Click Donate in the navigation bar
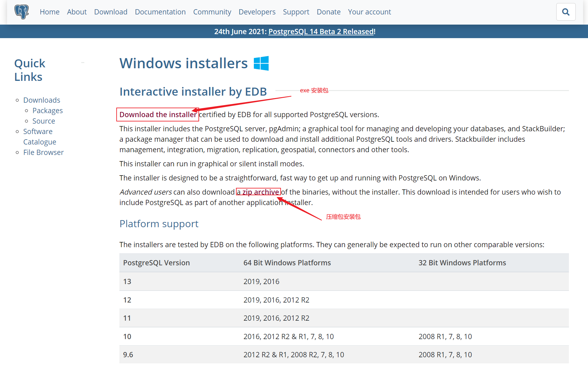588x372 pixels. click(329, 12)
